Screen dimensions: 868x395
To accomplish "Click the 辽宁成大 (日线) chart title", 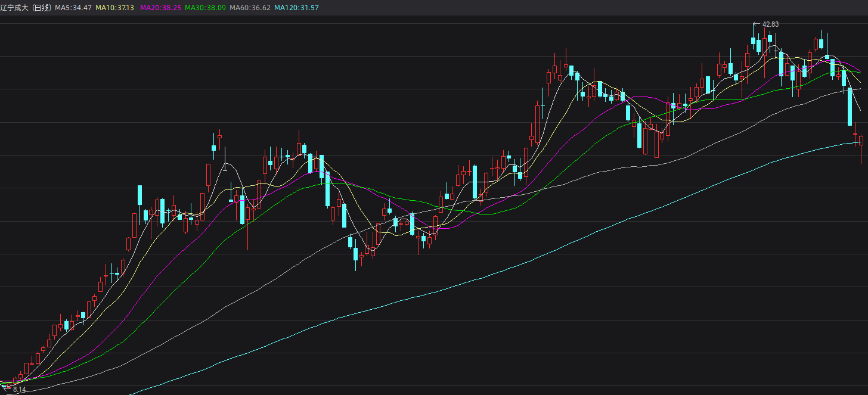I will [26, 8].
